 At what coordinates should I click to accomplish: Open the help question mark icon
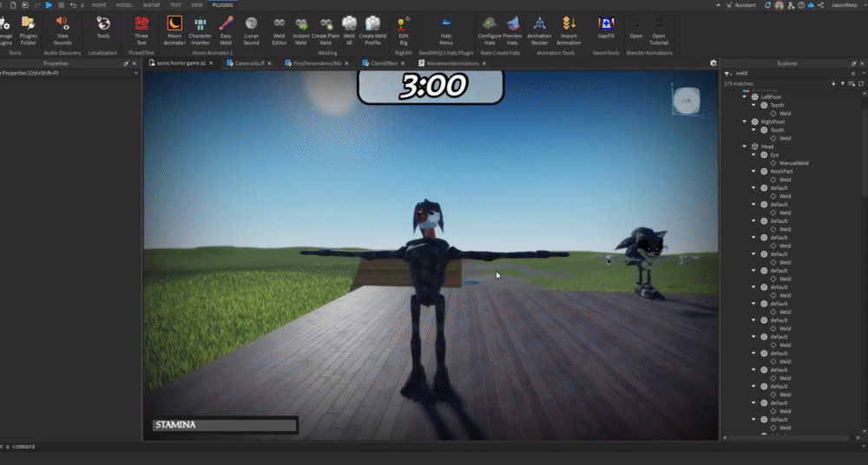(801, 5)
